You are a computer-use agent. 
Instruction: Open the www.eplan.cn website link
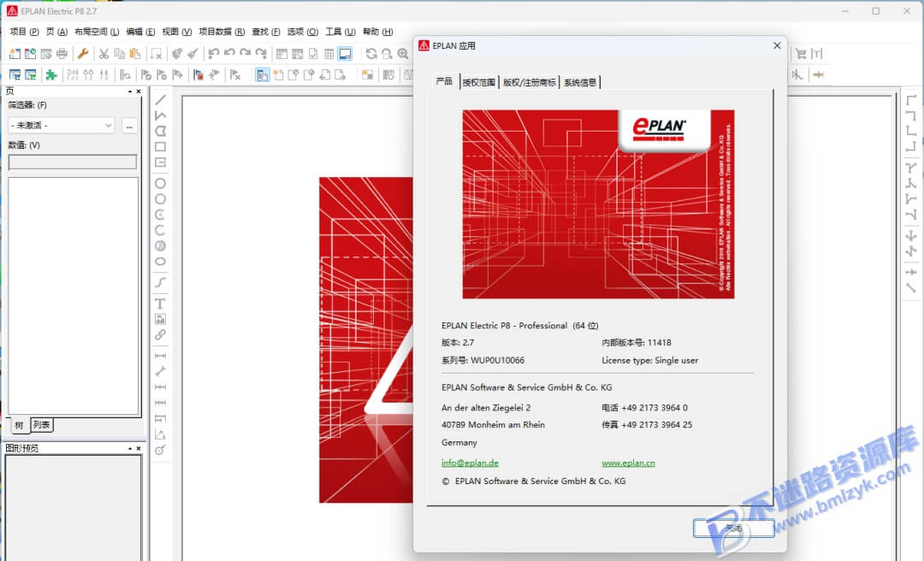(628, 464)
